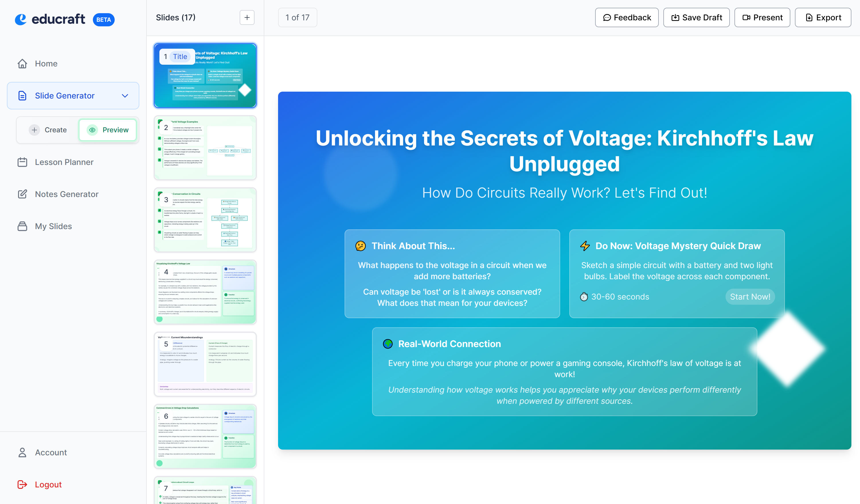The image size is (860, 504).
Task: Open the Slide Generator menu item
Action: pos(64,96)
